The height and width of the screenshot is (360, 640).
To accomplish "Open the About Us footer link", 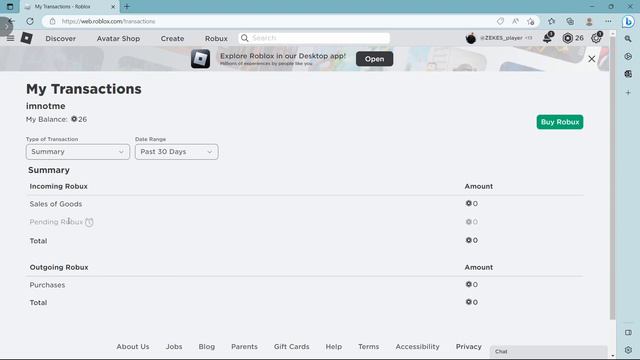I will coord(133,347).
